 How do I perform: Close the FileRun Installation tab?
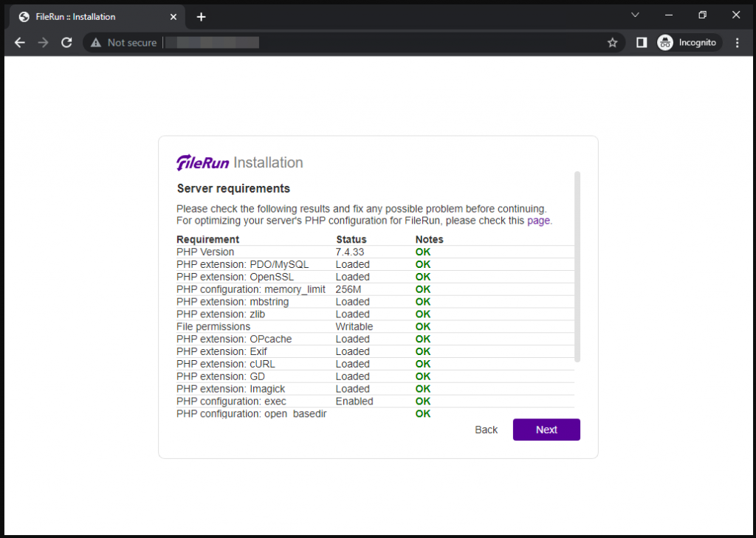pyautogui.click(x=173, y=17)
